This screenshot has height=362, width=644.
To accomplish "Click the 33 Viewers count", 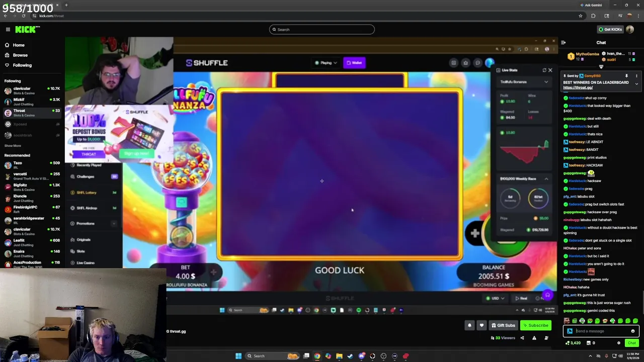I will click(503, 338).
